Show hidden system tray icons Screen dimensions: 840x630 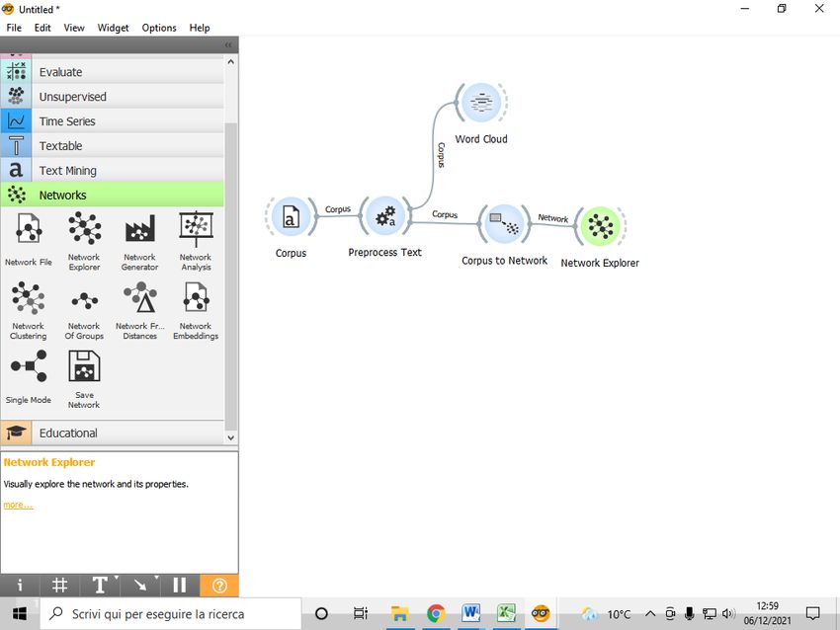(x=650, y=614)
